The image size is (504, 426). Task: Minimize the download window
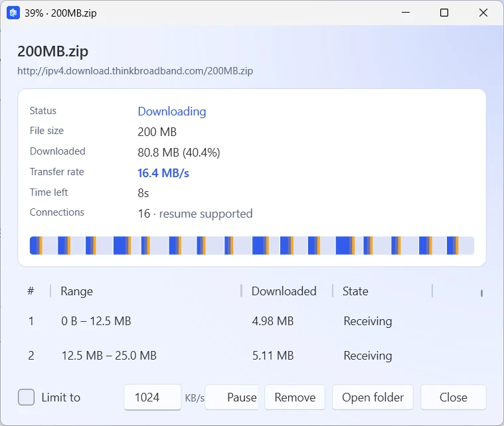point(406,13)
